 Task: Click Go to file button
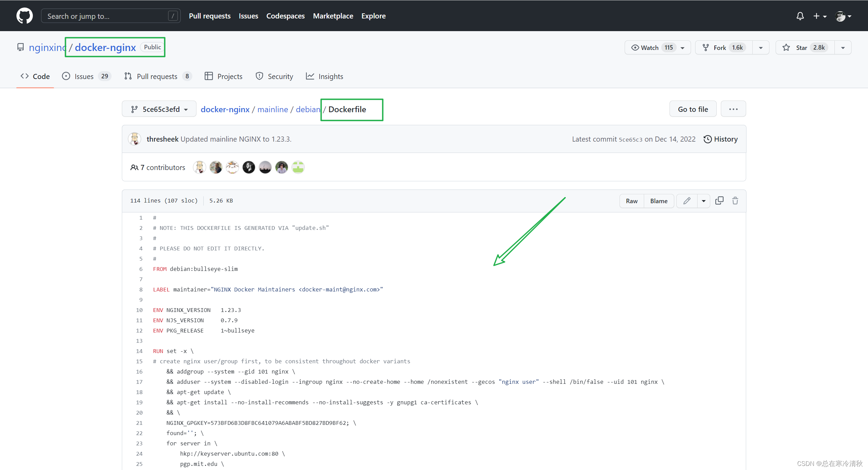point(693,109)
